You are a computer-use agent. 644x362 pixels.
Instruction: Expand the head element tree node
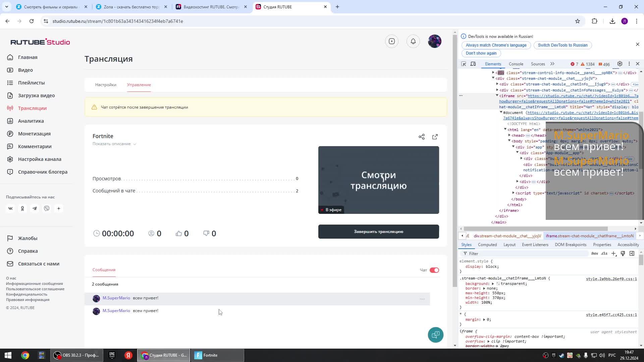coord(509,135)
